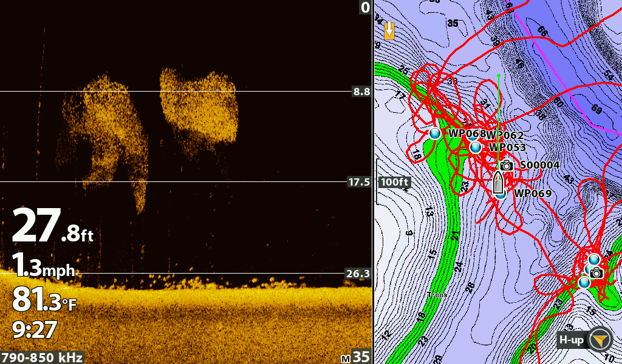
Task: Tap the 0 upper range value
Action: (365, 7)
